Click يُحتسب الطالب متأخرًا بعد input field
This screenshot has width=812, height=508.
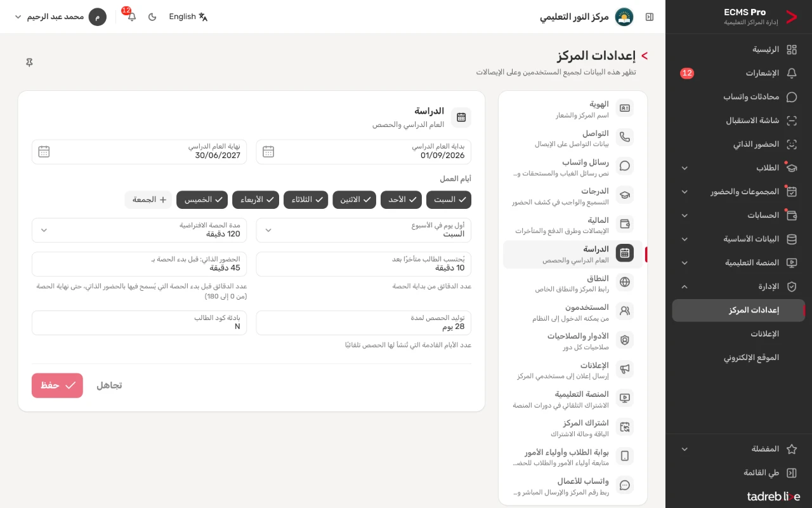click(363, 264)
